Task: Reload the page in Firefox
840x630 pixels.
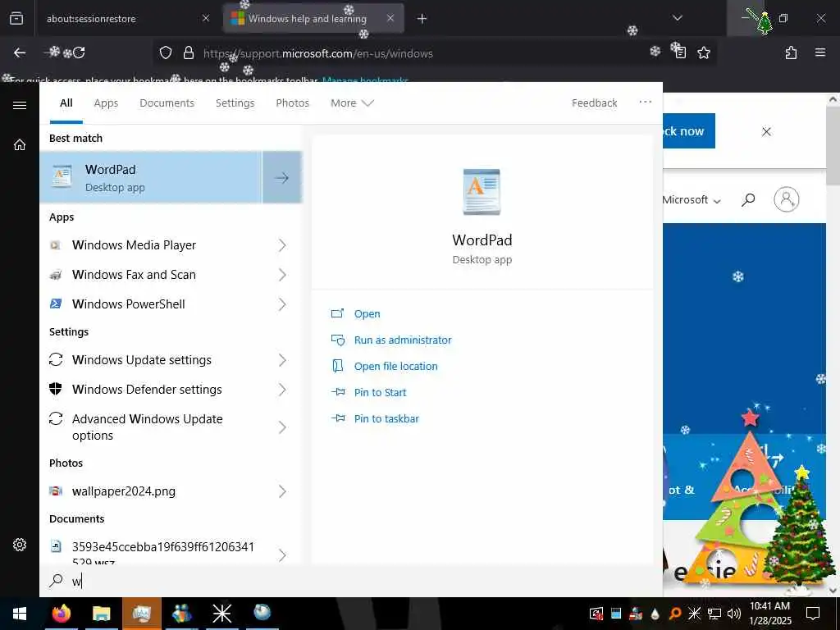Action: (79, 52)
